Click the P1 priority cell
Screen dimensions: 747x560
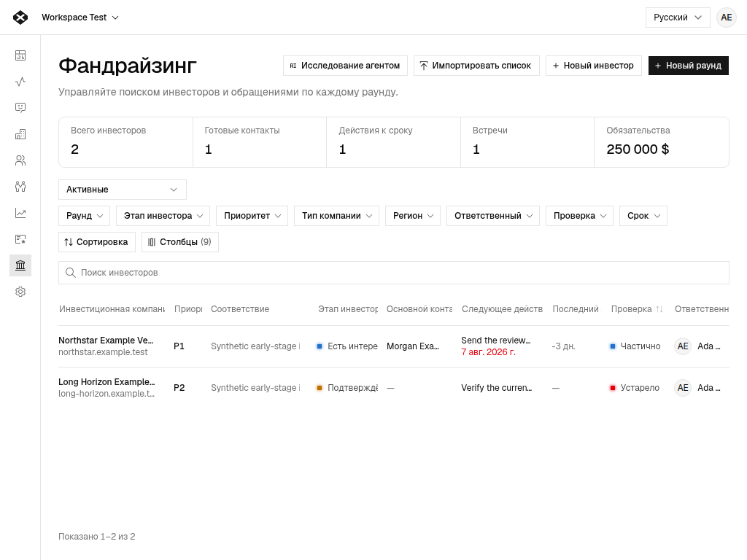(x=179, y=346)
